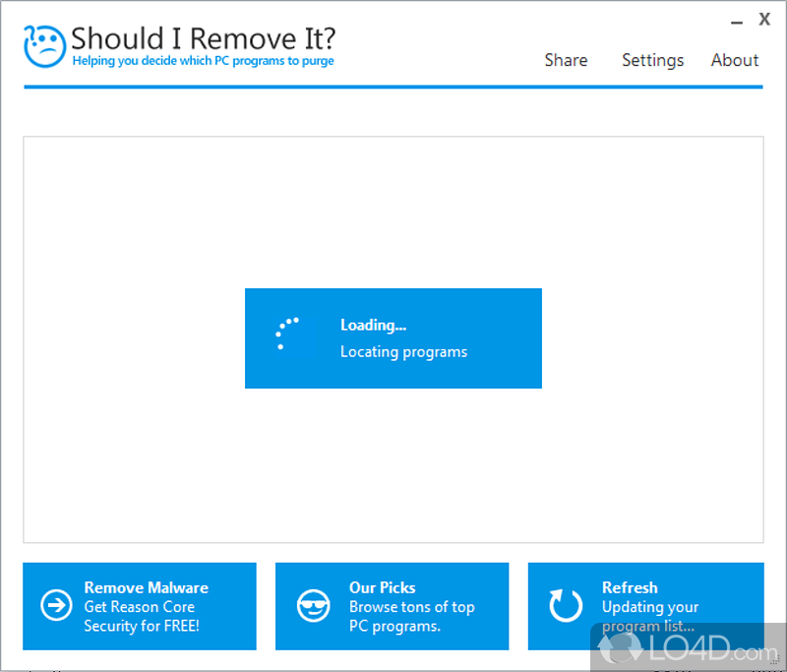Image resolution: width=787 pixels, height=672 pixels.
Task: Click 'Browse tons of top PC programs.' text
Action: point(411,616)
